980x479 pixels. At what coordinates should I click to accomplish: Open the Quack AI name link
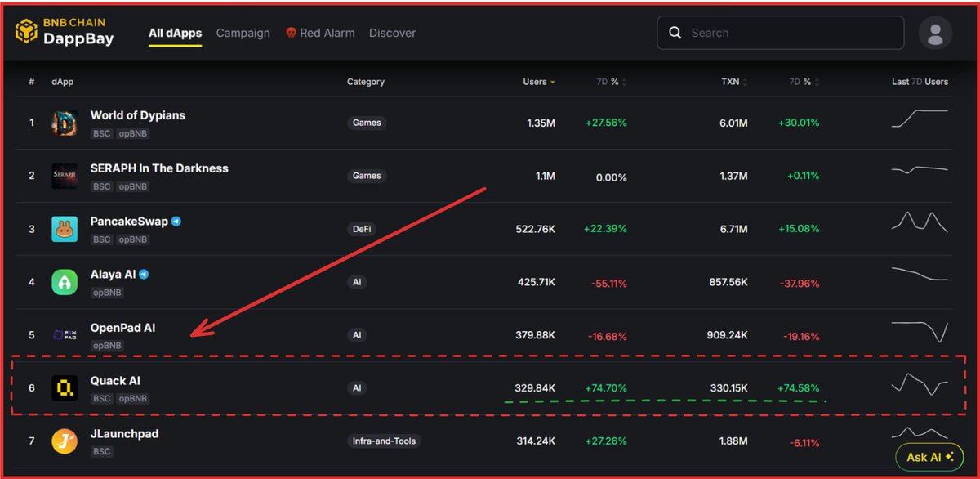point(115,381)
